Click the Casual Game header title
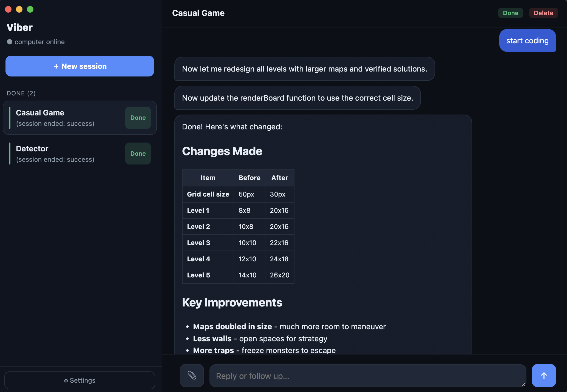This screenshot has width=567, height=392. tap(198, 13)
